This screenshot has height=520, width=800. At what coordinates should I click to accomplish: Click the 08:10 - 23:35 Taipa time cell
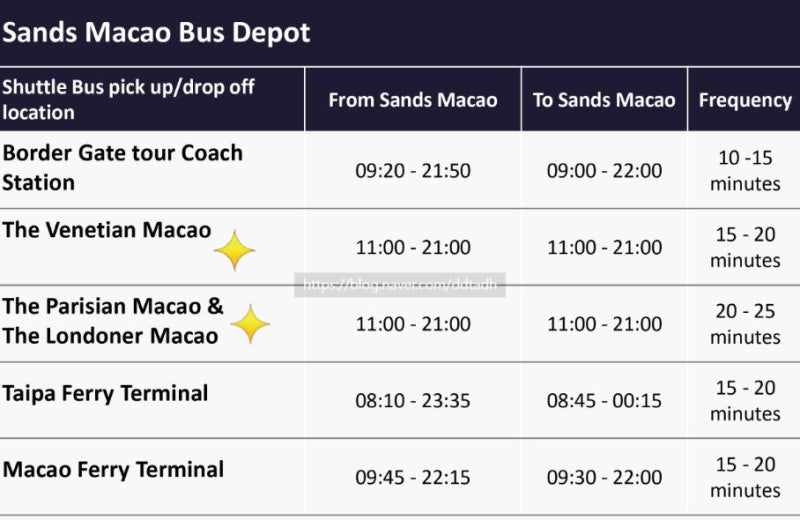click(413, 401)
